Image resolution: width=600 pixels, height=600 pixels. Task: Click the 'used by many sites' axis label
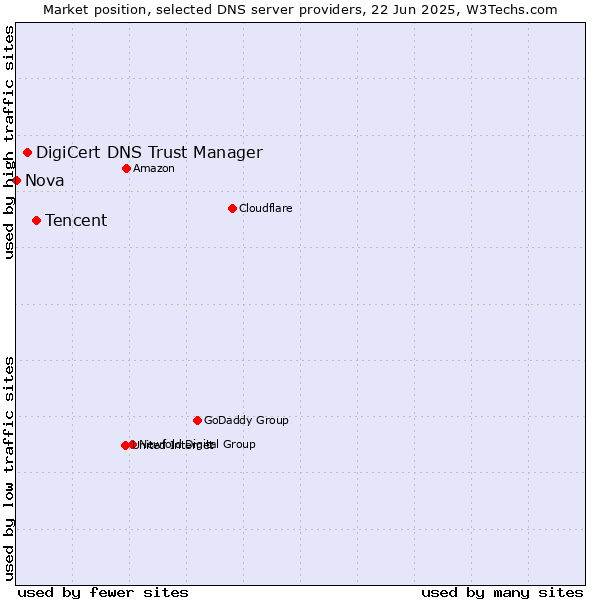click(x=502, y=593)
